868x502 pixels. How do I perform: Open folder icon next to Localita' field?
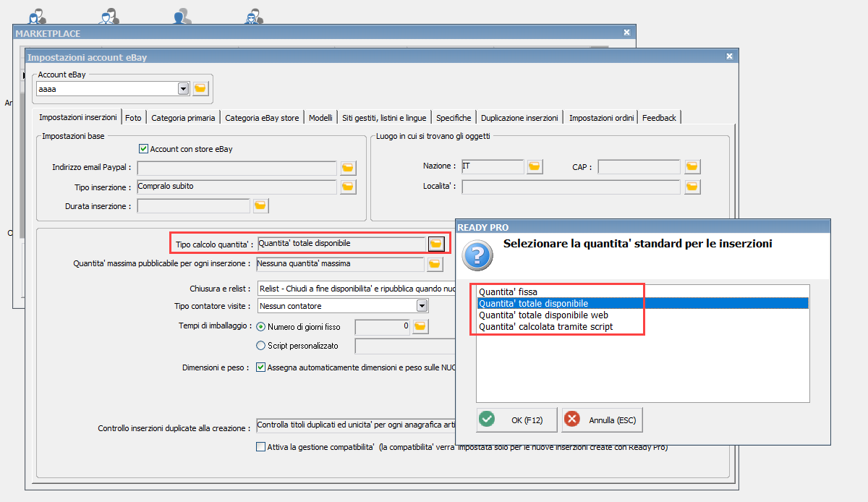[x=692, y=187]
